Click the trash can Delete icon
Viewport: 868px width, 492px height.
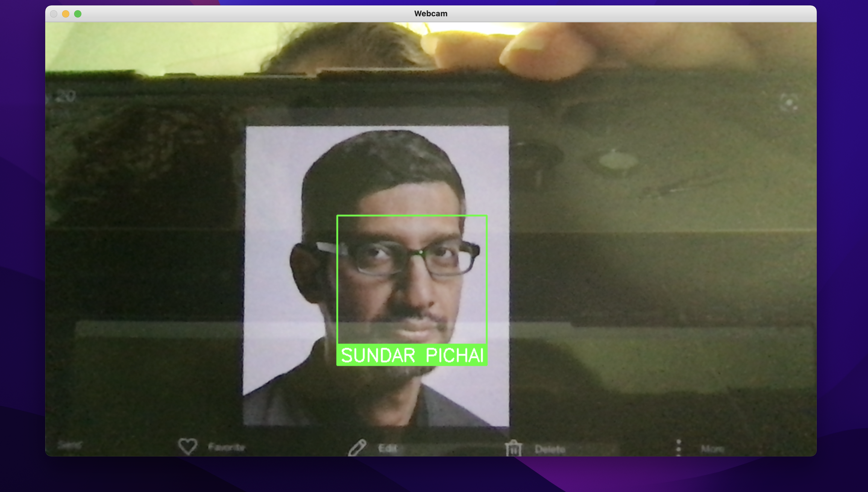(x=513, y=448)
